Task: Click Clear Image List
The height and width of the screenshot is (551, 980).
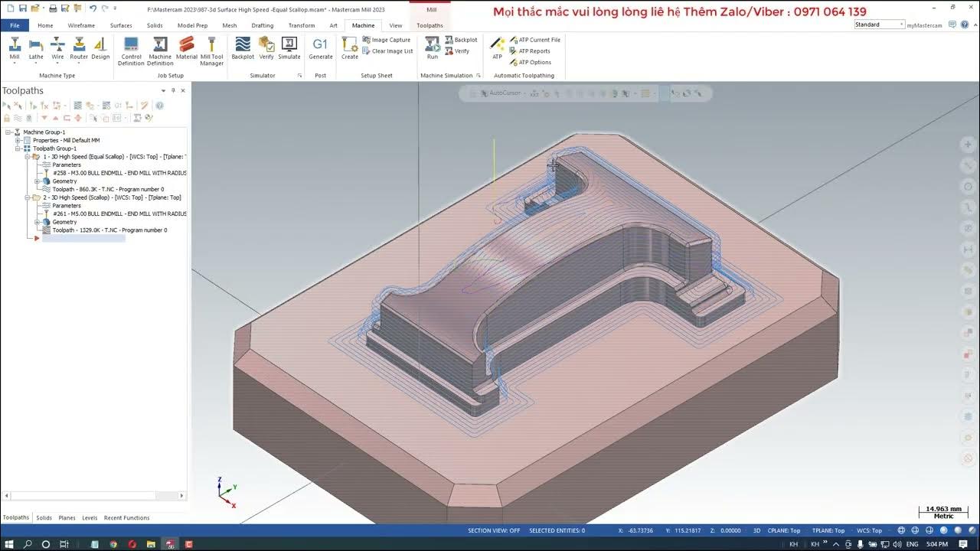Action: click(x=387, y=51)
